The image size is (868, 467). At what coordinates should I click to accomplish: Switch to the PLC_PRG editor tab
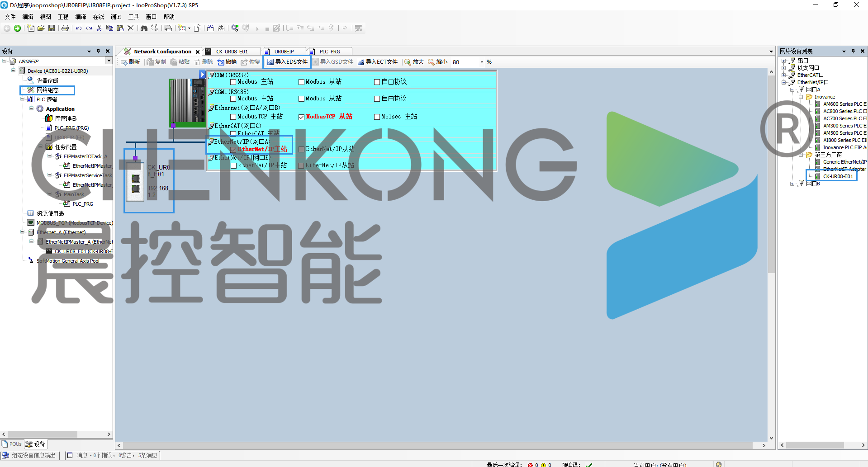(x=330, y=52)
